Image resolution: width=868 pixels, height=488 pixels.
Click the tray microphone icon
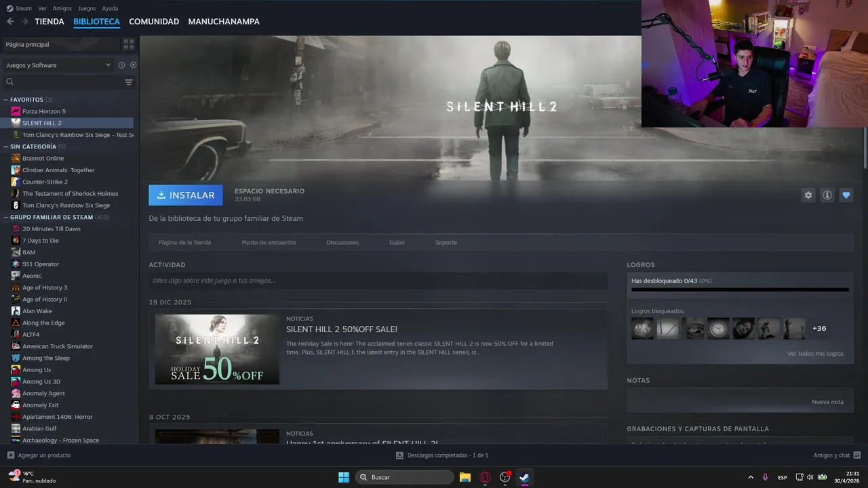point(765,477)
